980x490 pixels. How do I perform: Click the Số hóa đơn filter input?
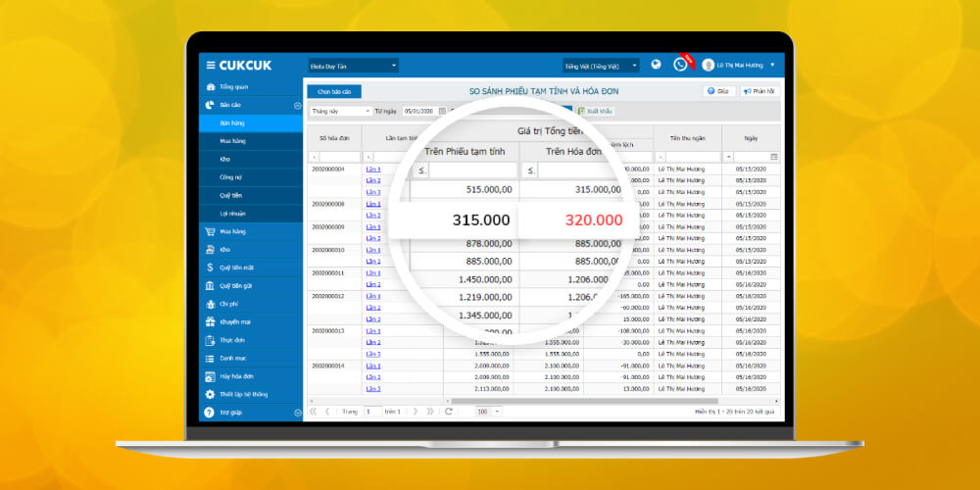[x=340, y=157]
